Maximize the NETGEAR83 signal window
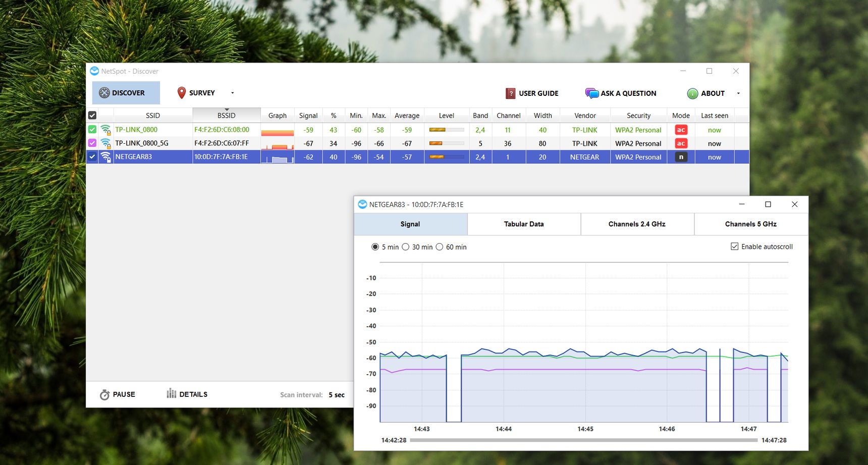The height and width of the screenshot is (465, 868). click(x=768, y=204)
